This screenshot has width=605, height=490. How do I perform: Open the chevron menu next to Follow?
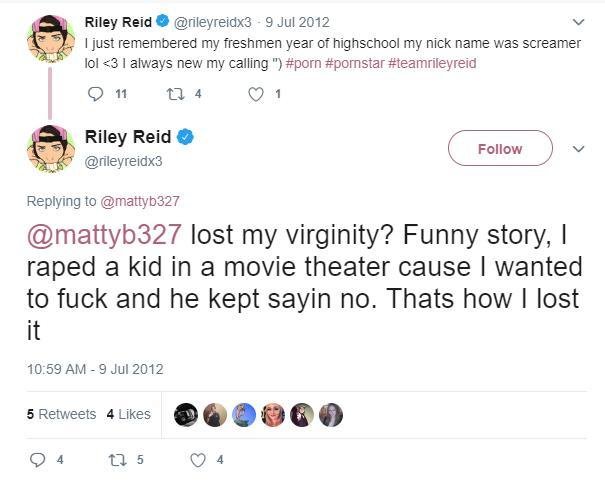(x=578, y=149)
